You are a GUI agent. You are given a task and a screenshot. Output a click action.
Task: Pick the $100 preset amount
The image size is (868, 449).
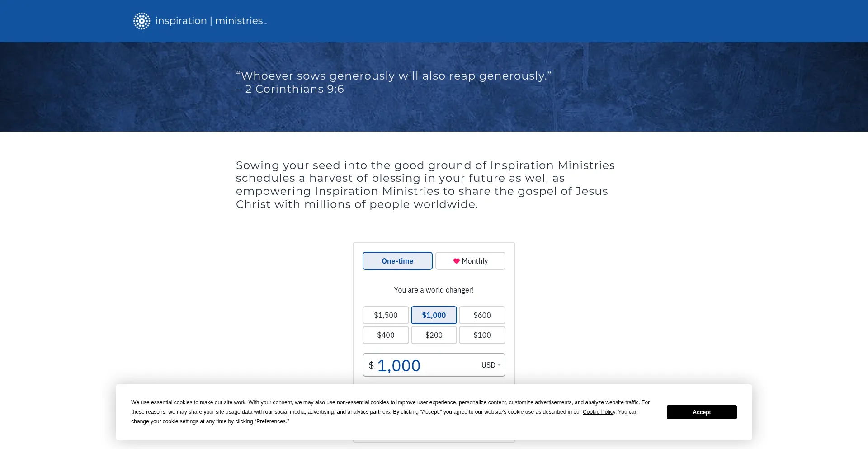tap(482, 335)
